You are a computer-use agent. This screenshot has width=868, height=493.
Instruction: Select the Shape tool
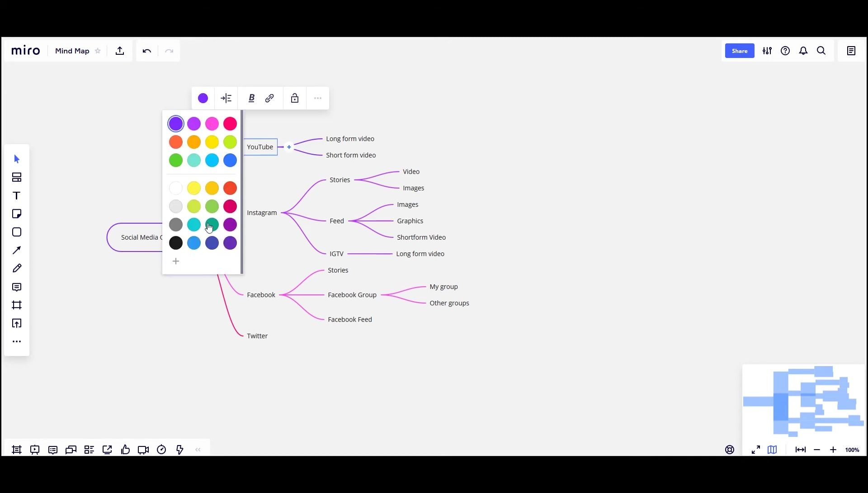17,232
